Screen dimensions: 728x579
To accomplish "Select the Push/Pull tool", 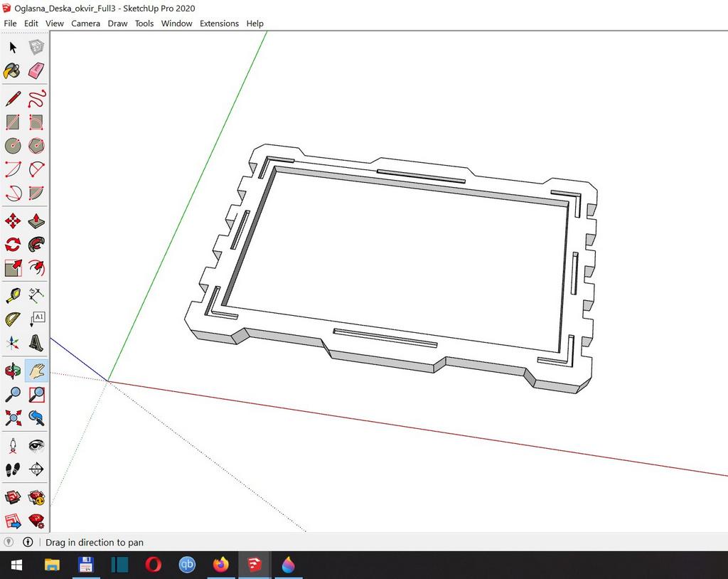I will click(36, 221).
